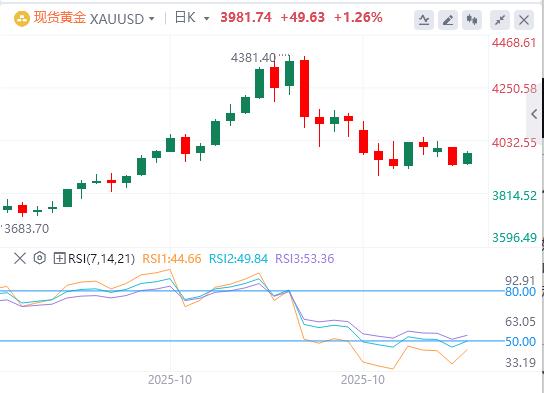Click the right 2025-10 date label
Screen dimensions: 544x393
coord(363,380)
